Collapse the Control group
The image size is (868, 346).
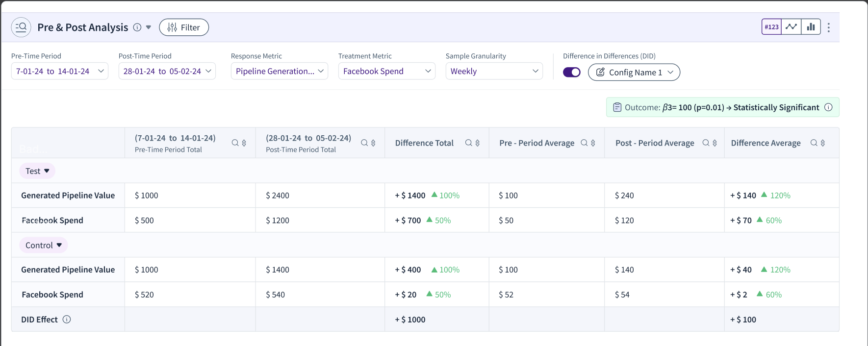pos(44,245)
